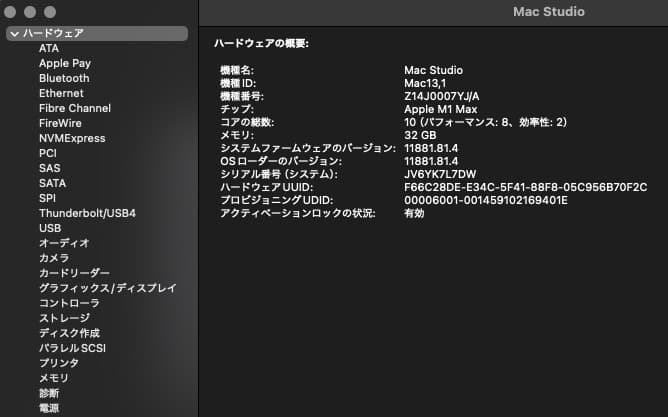The image size is (668, 417).
Task: Click the ハードウェアUUID label
Action: point(267,187)
